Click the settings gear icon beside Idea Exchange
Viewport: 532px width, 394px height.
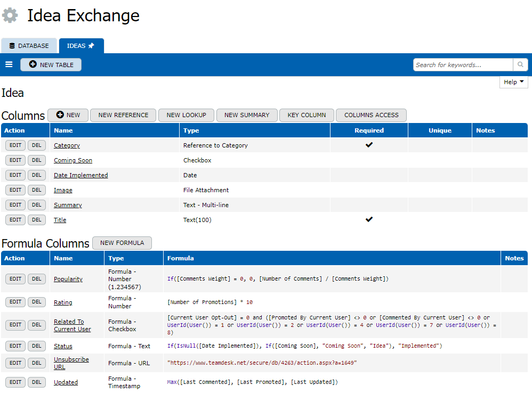point(10,15)
